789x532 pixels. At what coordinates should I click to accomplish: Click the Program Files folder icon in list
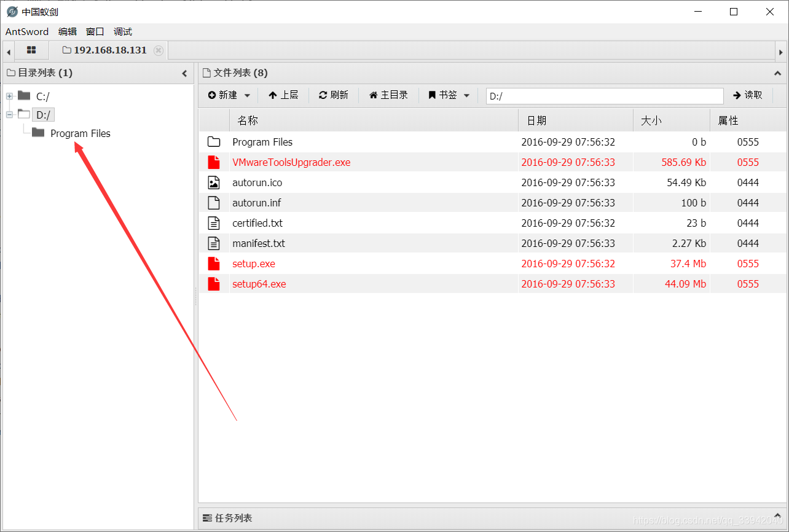[214, 142]
